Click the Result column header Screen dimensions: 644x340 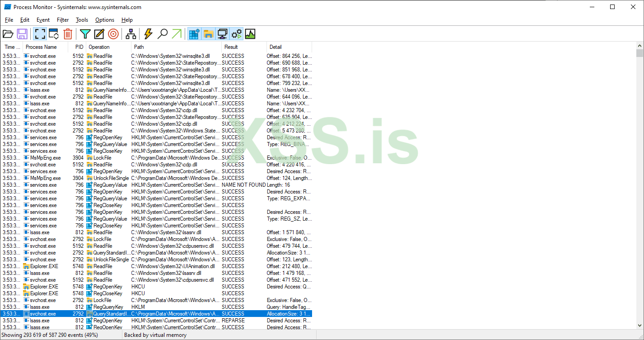[244, 47]
